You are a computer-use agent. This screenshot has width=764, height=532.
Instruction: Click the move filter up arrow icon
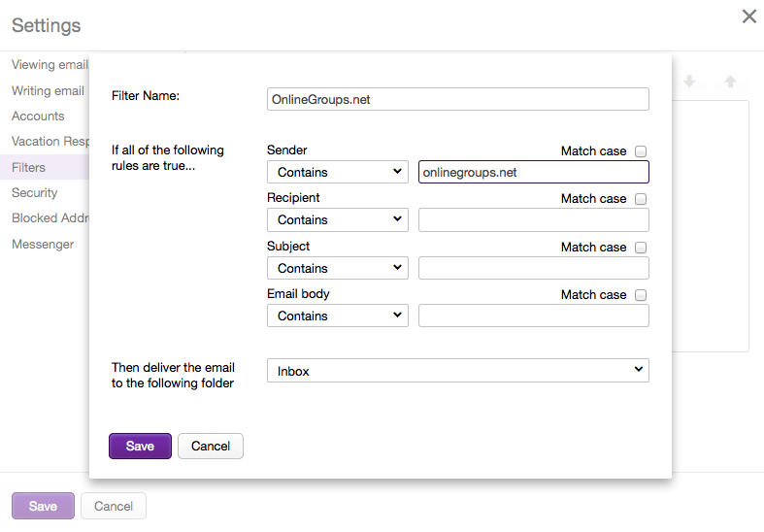tap(730, 83)
